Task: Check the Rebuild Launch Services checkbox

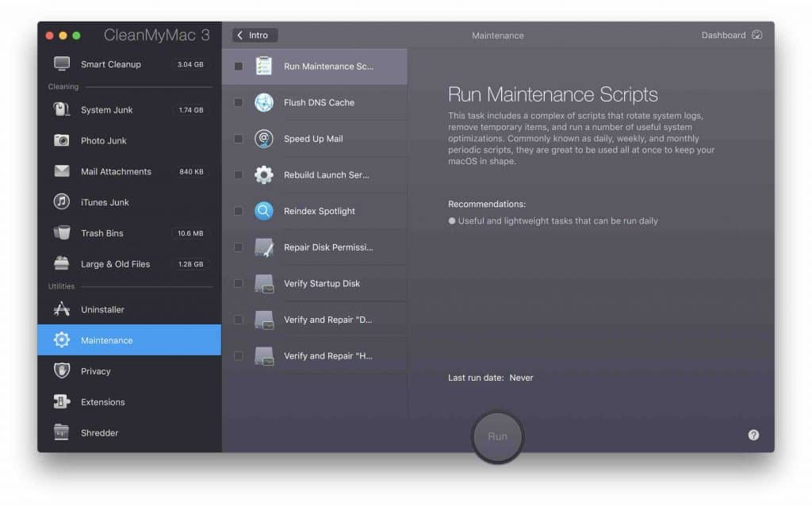Action: pyautogui.click(x=238, y=175)
